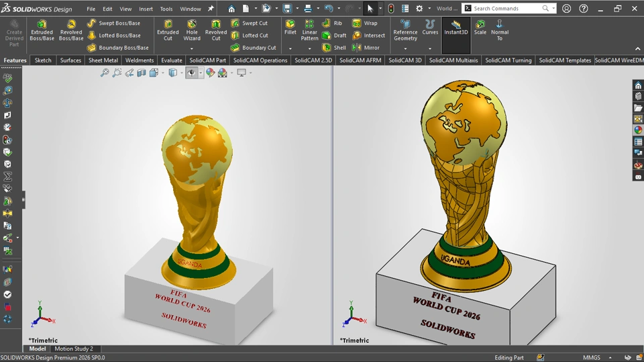
Task: Select the Extruded Boss/Base tool
Action: point(42,30)
